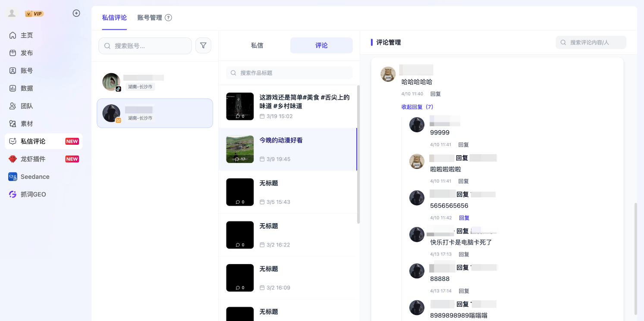Reply to the 啦啦啦啦 comment

pyautogui.click(x=463, y=181)
